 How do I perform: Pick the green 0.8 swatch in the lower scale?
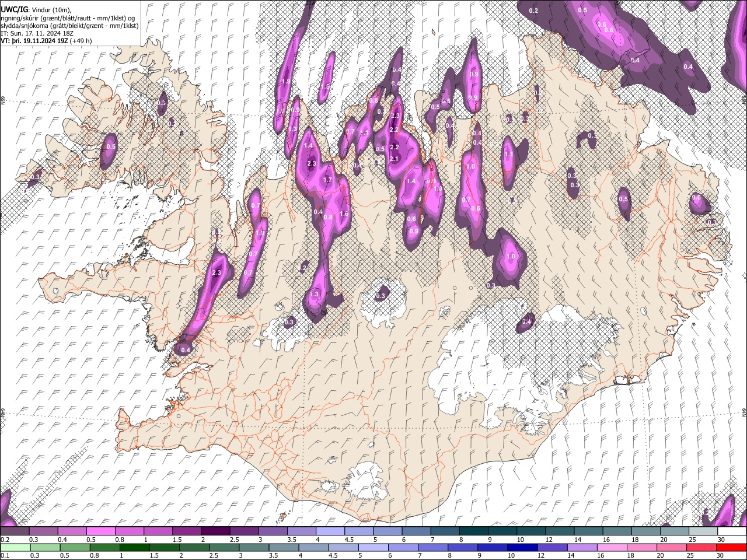105,547
